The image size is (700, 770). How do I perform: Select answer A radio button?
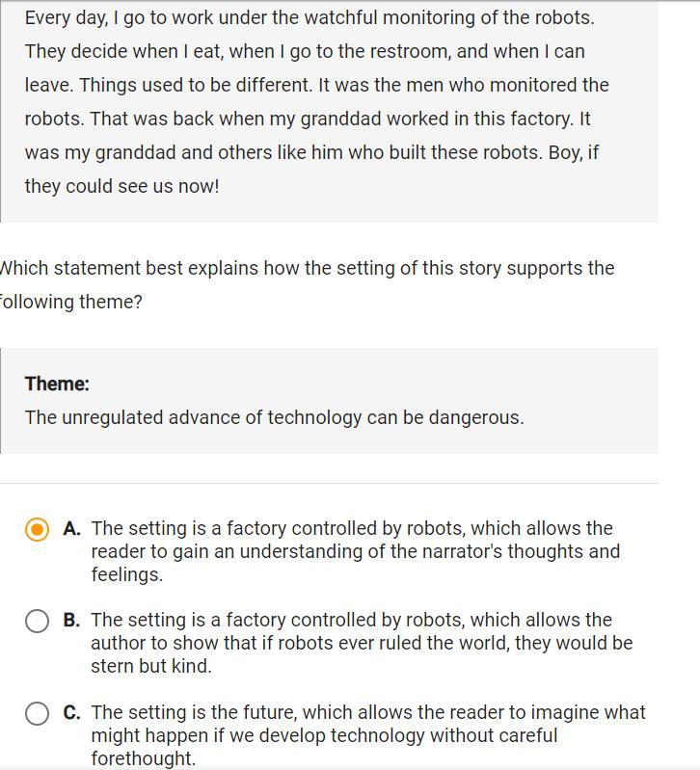[x=37, y=529]
